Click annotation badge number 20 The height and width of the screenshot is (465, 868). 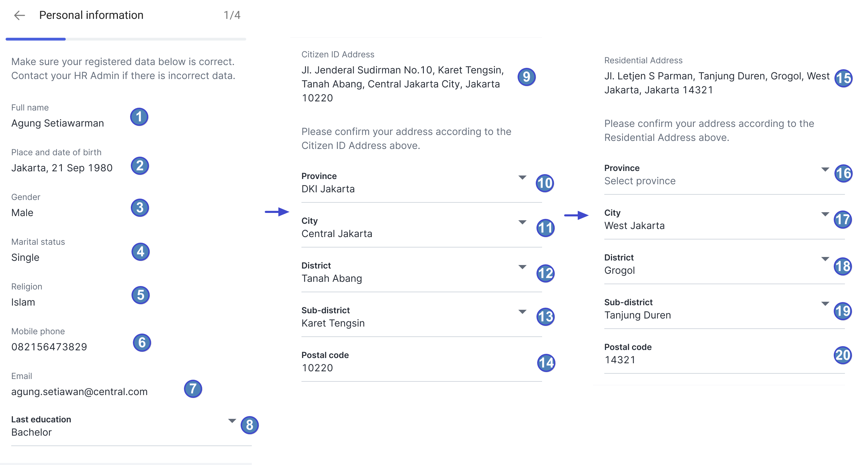(x=843, y=355)
